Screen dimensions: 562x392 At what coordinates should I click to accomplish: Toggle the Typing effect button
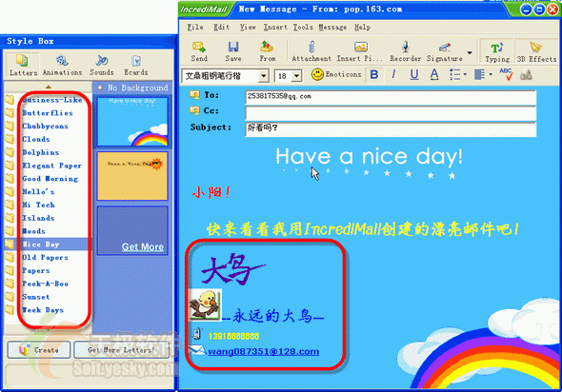pos(497,51)
